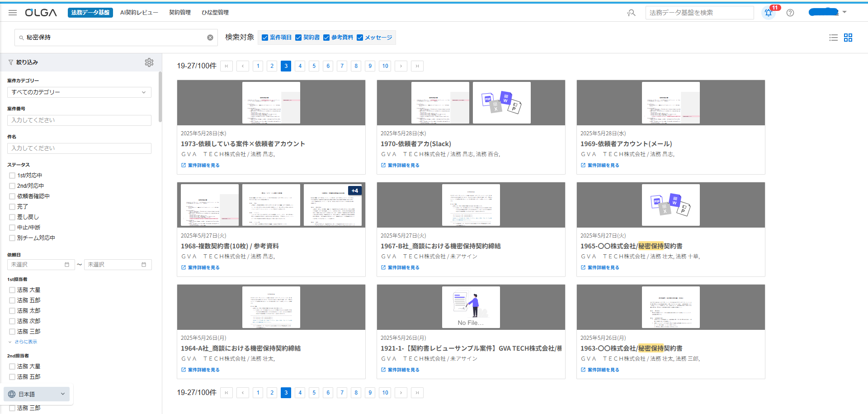The width and height of the screenshot is (868, 414).
Task: Open the user account dropdown arrow
Action: coord(844,12)
